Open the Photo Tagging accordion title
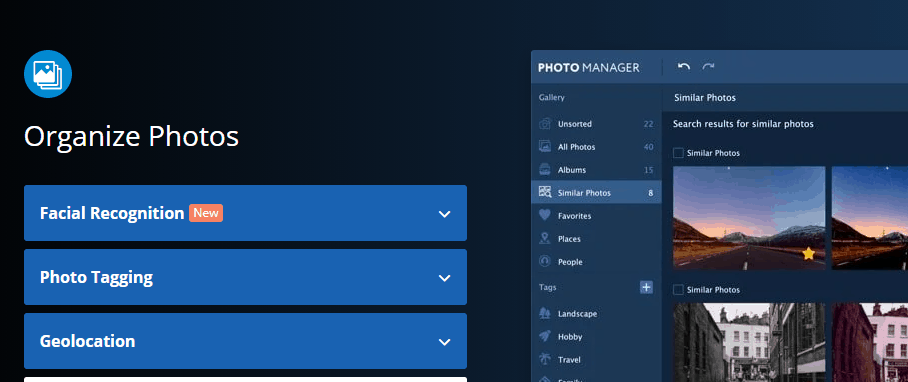 [x=96, y=277]
